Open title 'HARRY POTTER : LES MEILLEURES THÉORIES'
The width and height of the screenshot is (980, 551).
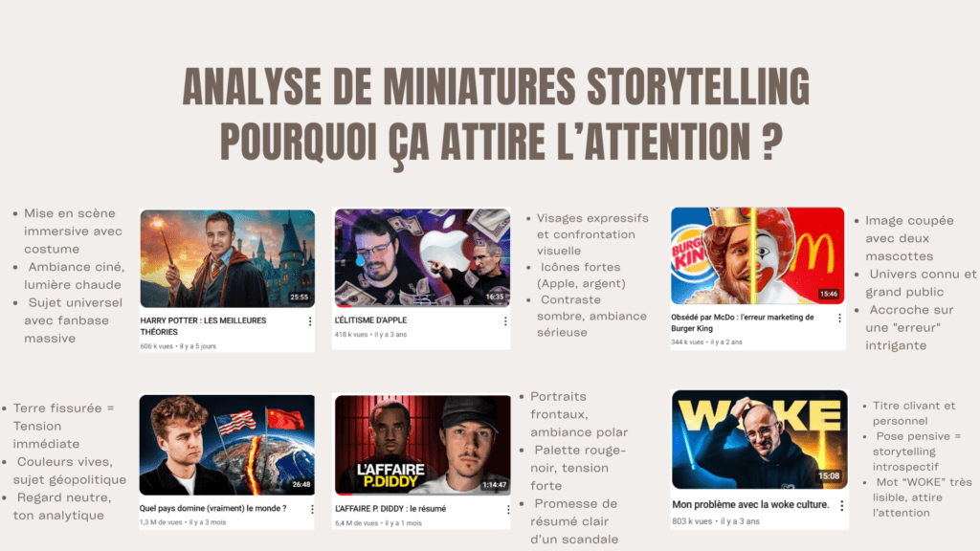[x=203, y=326]
